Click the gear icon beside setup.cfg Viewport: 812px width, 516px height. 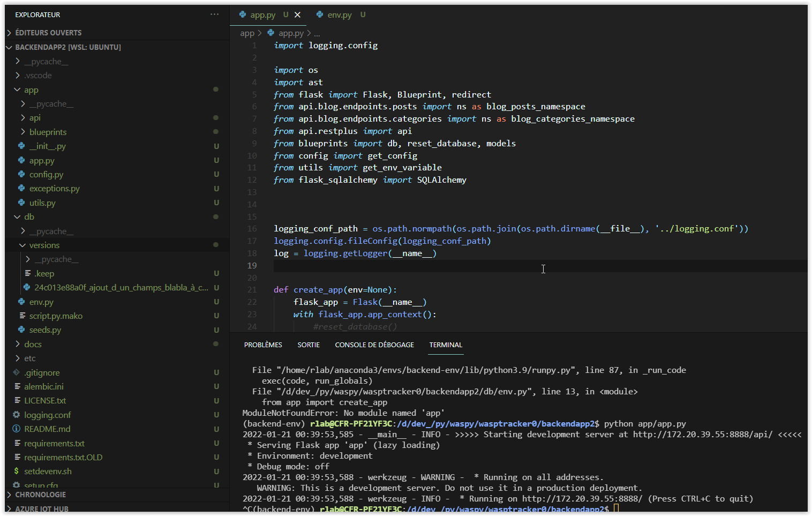click(17, 485)
